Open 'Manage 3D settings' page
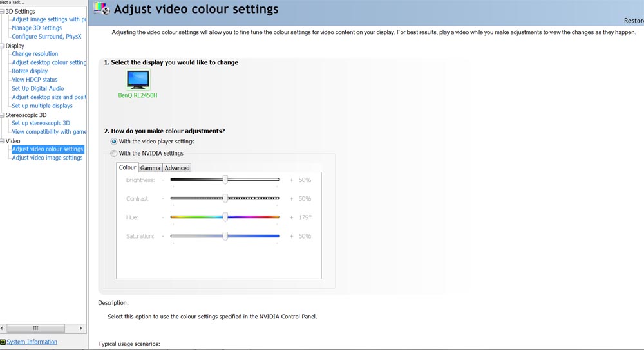Image resolution: width=644 pixels, height=350 pixels. (37, 28)
